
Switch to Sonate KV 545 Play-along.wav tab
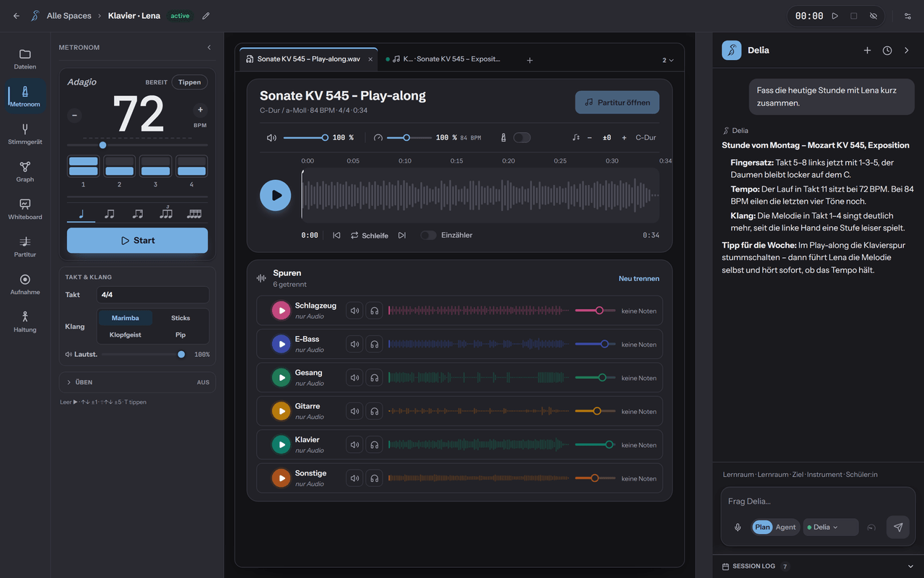coord(308,59)
